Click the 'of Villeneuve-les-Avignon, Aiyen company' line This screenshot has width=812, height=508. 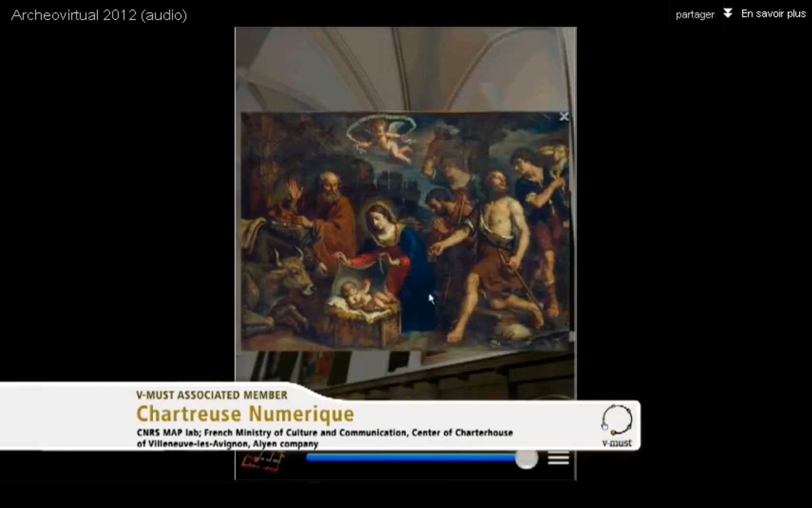228,444
